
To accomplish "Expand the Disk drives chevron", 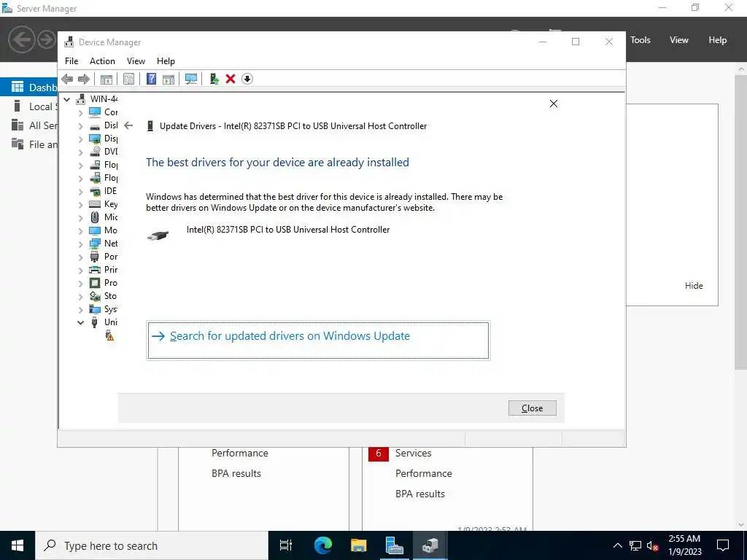I will click(x=80, y=126).
